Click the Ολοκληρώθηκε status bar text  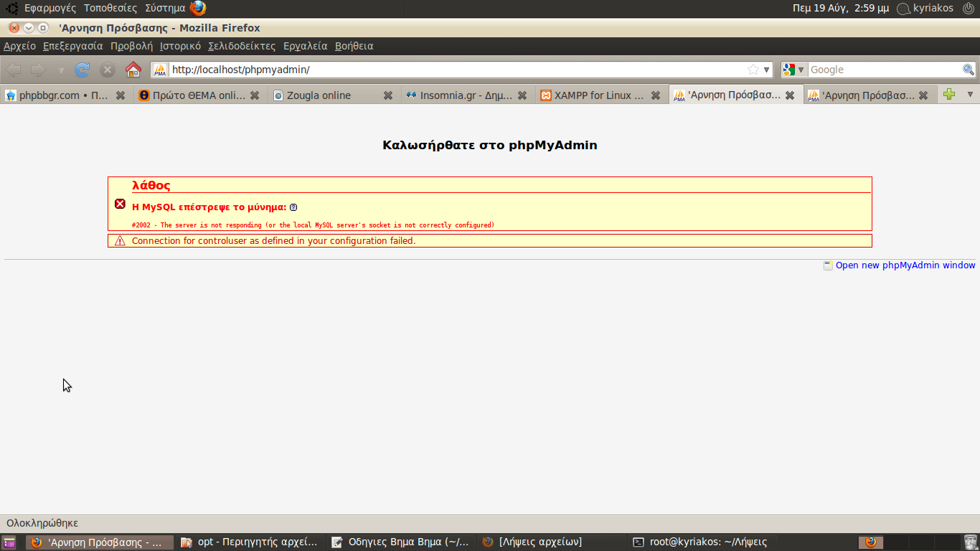(42, 523)
